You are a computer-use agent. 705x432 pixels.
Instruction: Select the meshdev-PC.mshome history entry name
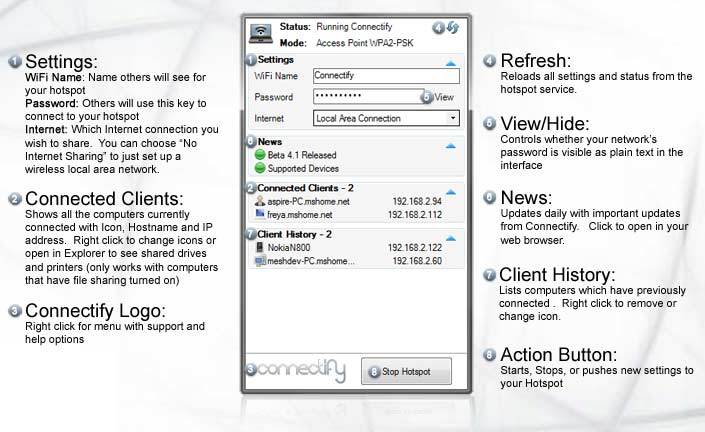311,261
